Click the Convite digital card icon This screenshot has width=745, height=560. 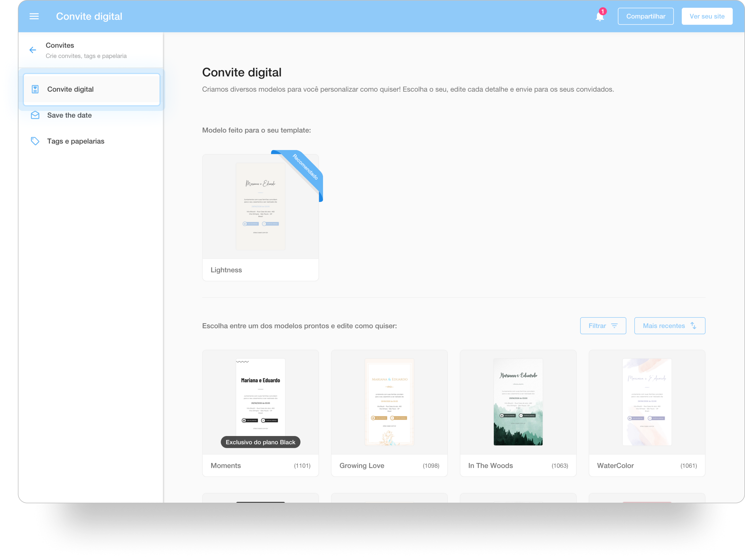click(35, 89)
